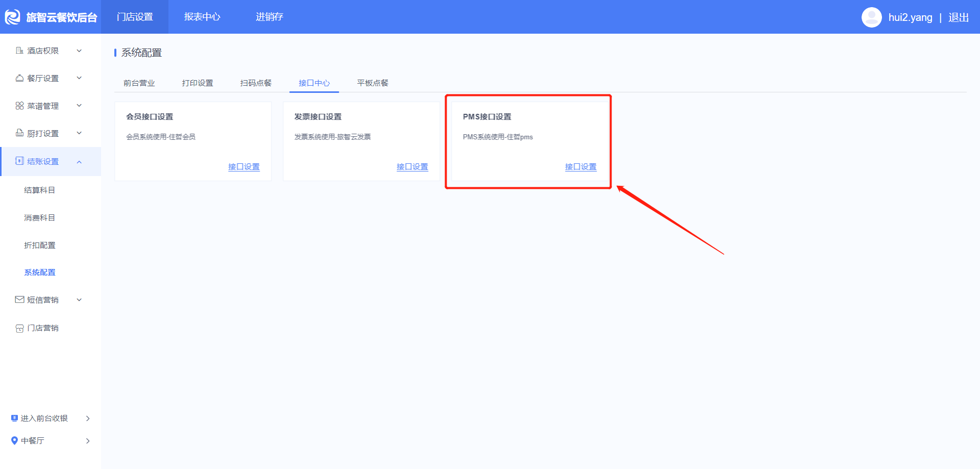Open 折扣配置 in the sidebar
Image resolution: width=980 pixels, height=469 pixels.
[40, 245]
